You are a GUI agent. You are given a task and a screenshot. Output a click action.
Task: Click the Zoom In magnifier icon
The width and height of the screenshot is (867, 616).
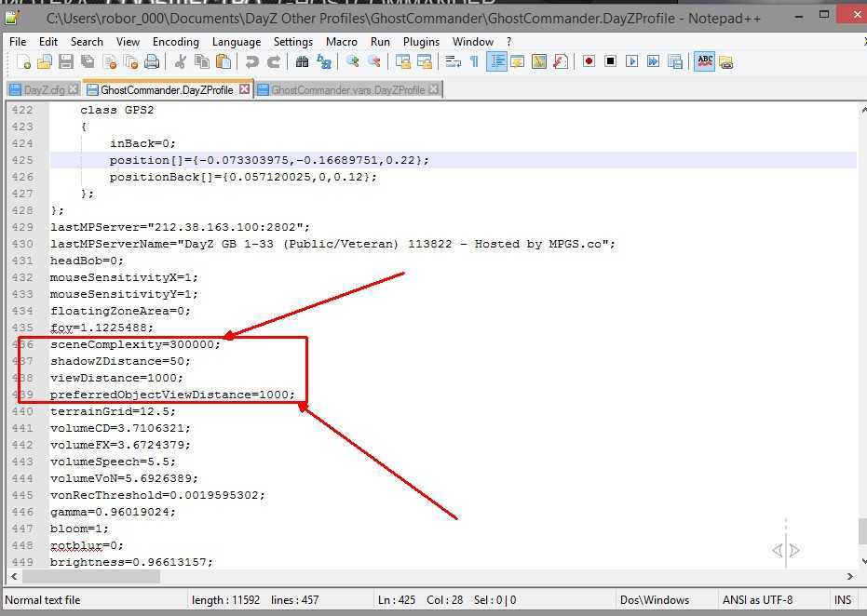tap(353, 62)
